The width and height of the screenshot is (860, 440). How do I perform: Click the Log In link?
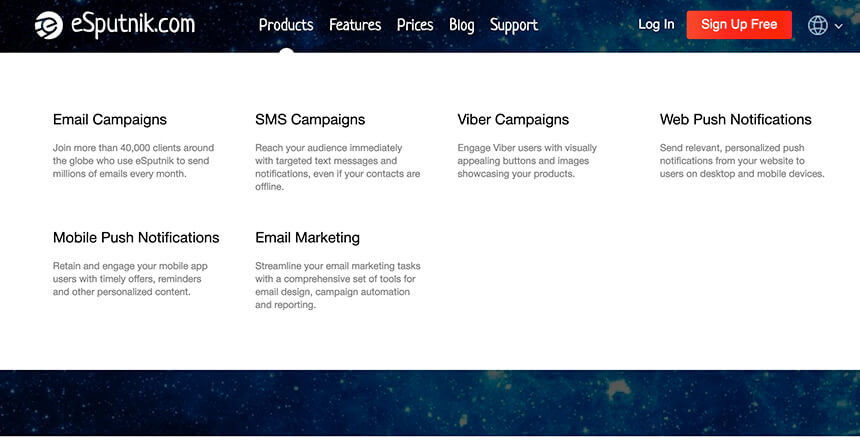click(x=656, y=25)
